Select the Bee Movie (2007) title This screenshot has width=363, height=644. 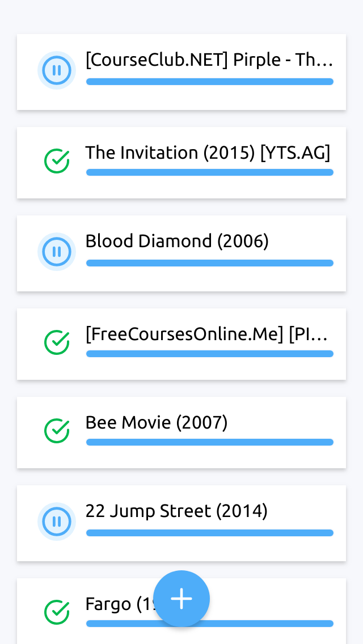[156, 423]
